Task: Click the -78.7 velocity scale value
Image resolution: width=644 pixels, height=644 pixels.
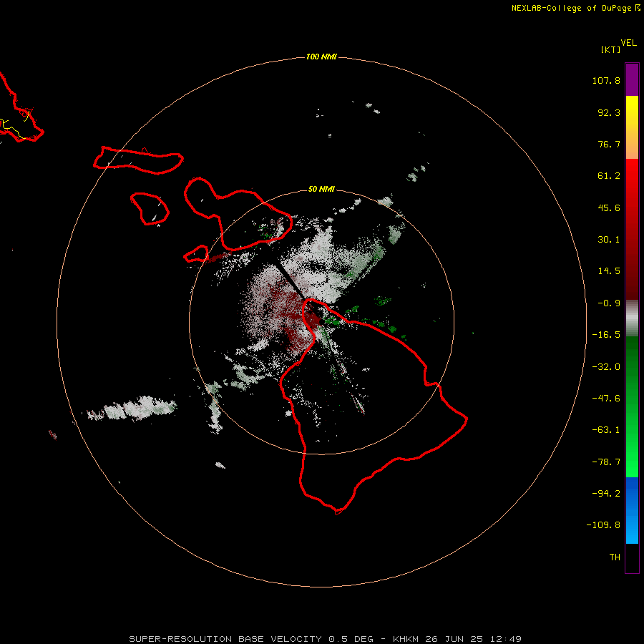Action: [606, 462]
